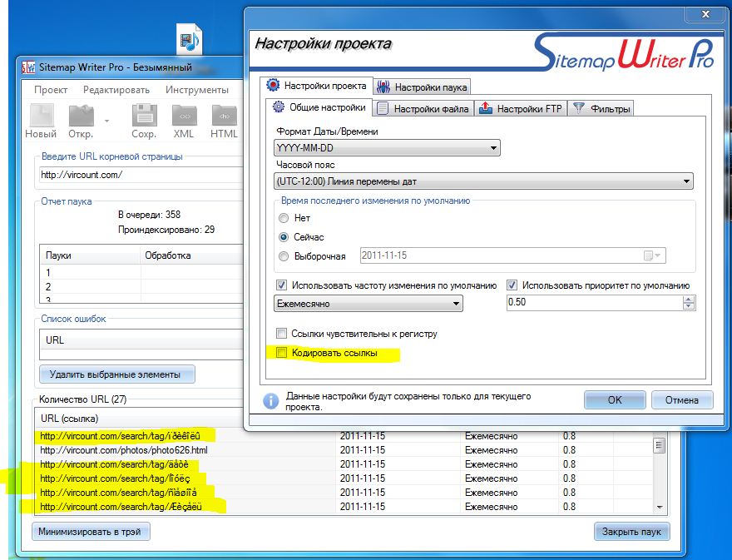
Task: Open the Проект menu
Action: click(51, 90)
